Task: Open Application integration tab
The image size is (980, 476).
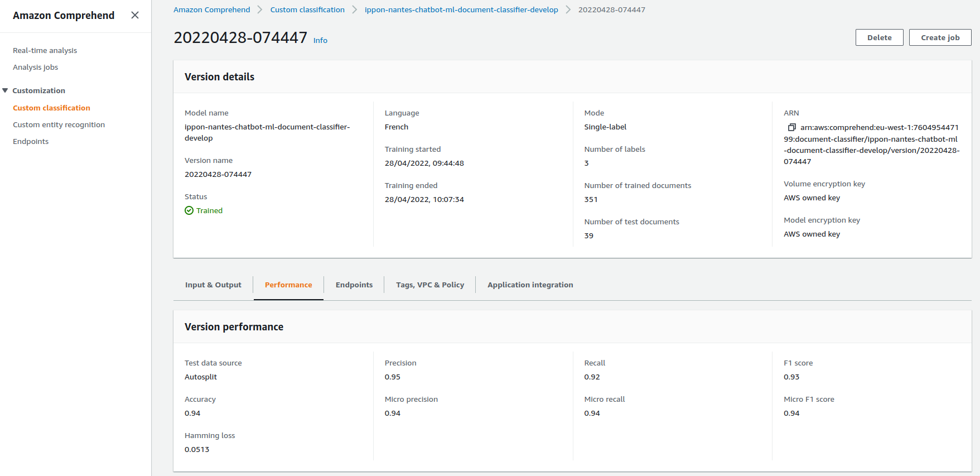Action: pyautogui.click(x=530, y=285)
